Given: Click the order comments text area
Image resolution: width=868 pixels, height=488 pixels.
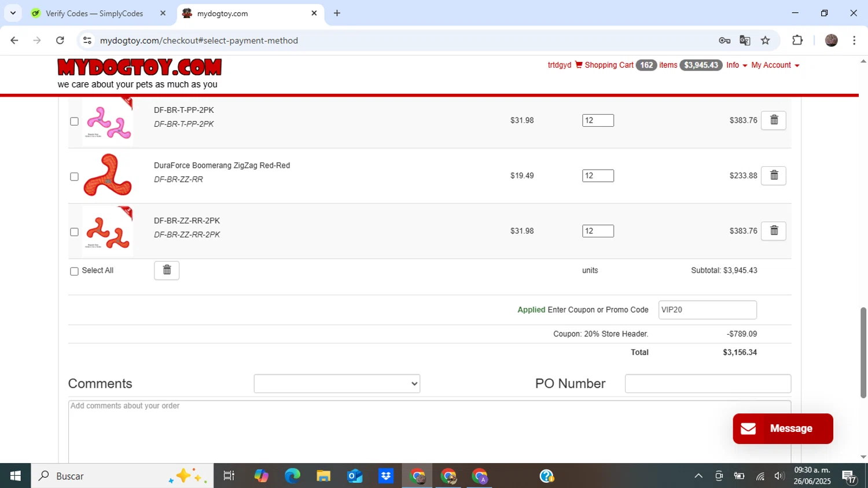Looking at the screenshot, I should 429,431.
